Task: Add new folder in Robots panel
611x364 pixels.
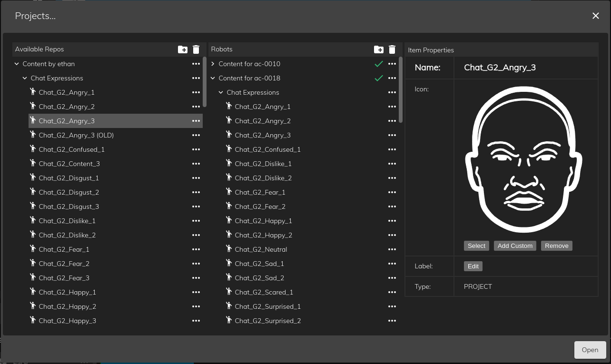Action: click(x=379, y=49)
